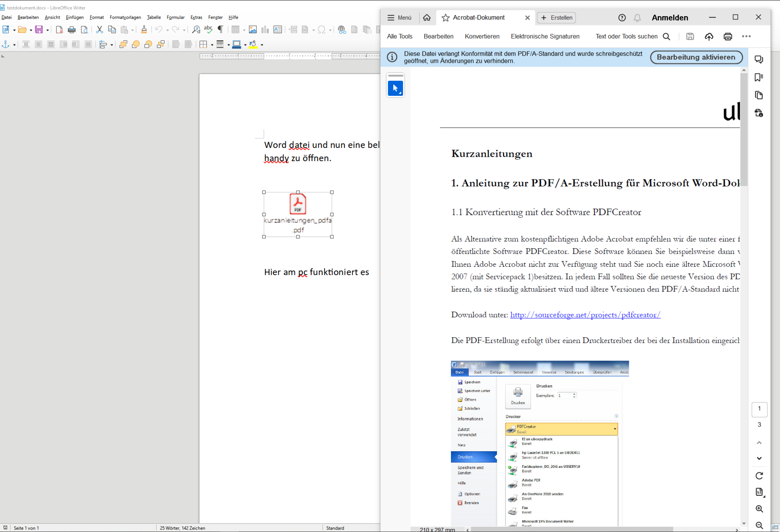The height and width of the screenshot is (532, 780).
Task: Switch to the Konvertieren tab in Acrobat
Action: [x=482, y=37]
